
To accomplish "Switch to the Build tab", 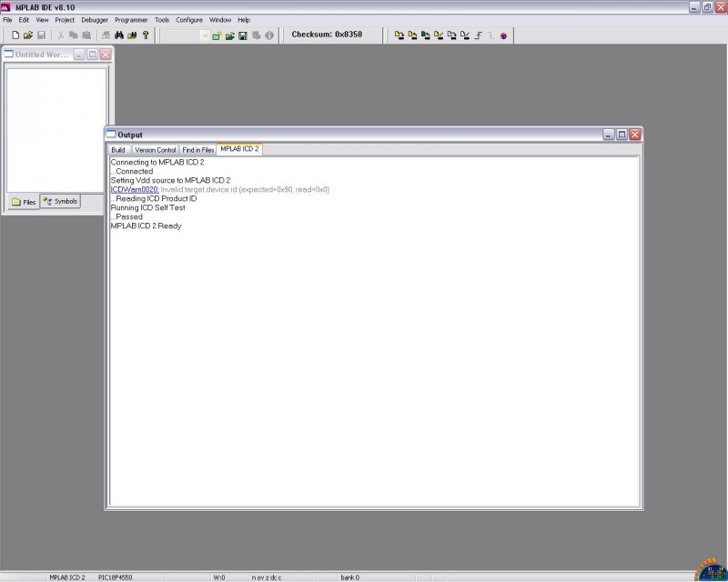I will tap(118, 150).
